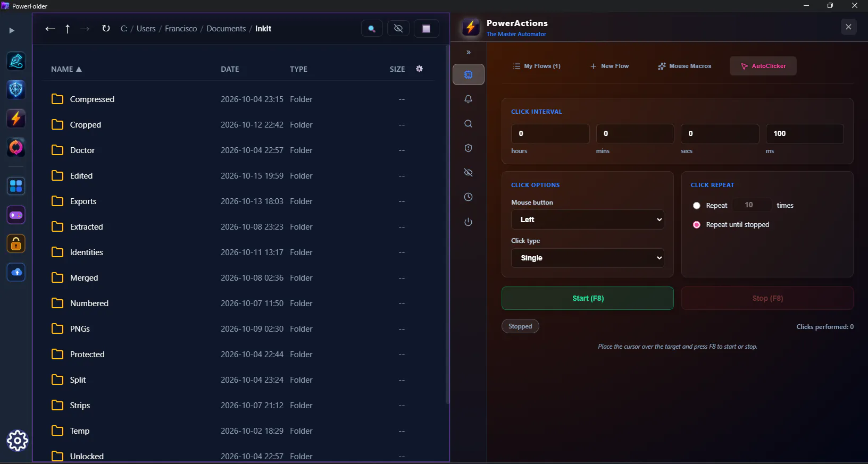Open the Click type dropdown
The image size is (868, 464).
[588, 258]
